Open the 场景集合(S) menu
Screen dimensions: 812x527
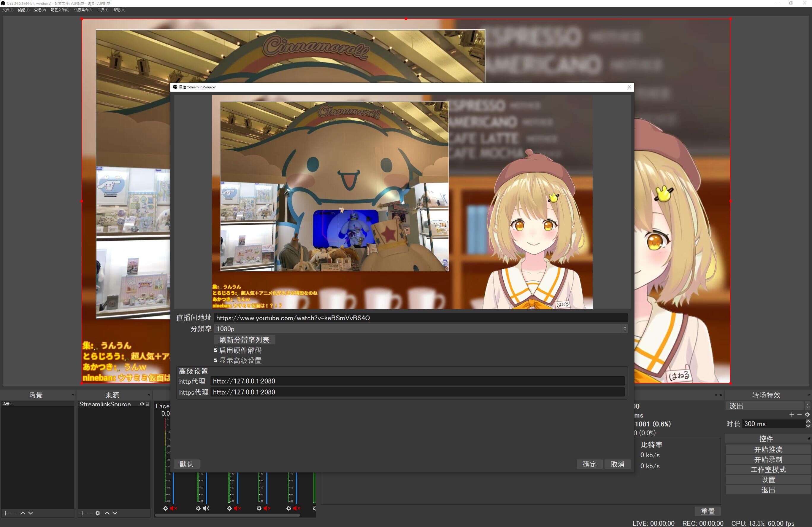[x=83, y=10]
